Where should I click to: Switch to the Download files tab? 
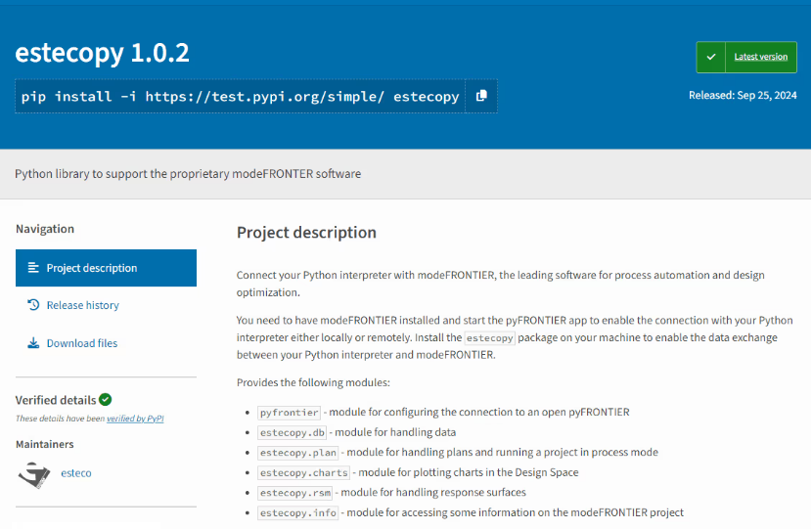click(x=107, y=343)
